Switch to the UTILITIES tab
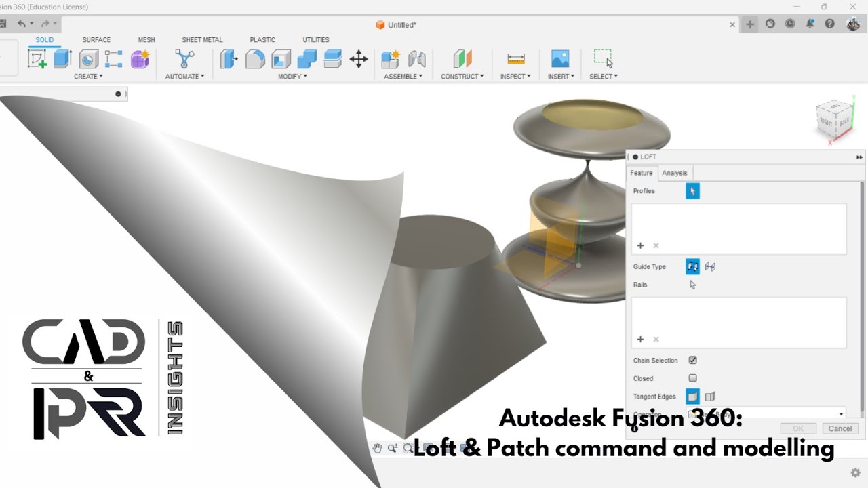The width and height of the screenshot is (868, 488). click(x=316, y=40)
